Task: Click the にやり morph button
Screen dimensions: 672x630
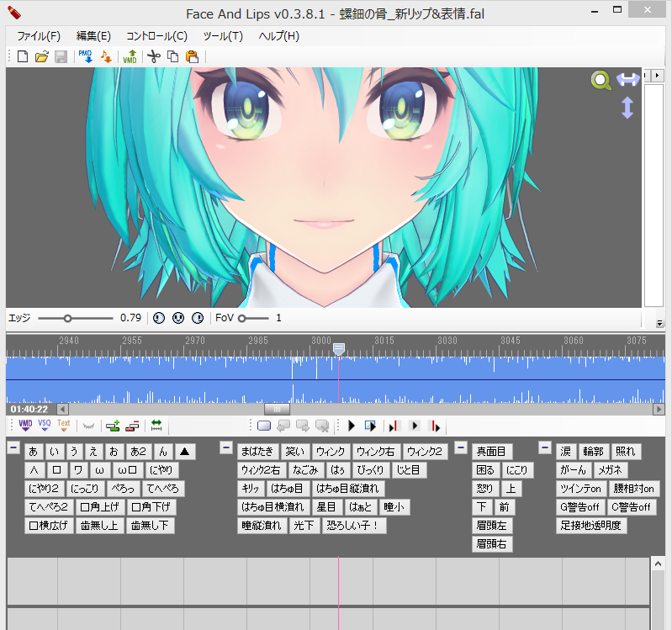Action: pos(161,470)
